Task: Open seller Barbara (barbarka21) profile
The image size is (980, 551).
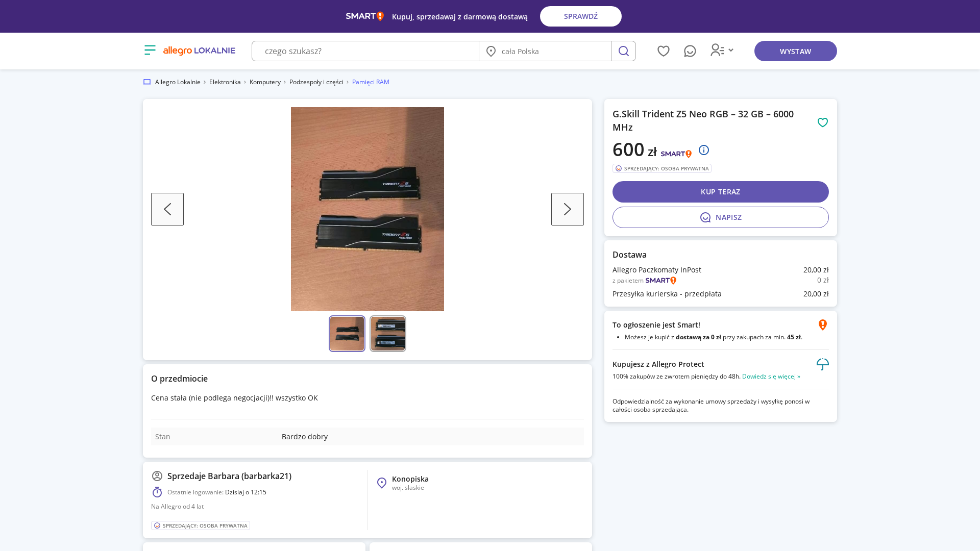Action: 229,476
